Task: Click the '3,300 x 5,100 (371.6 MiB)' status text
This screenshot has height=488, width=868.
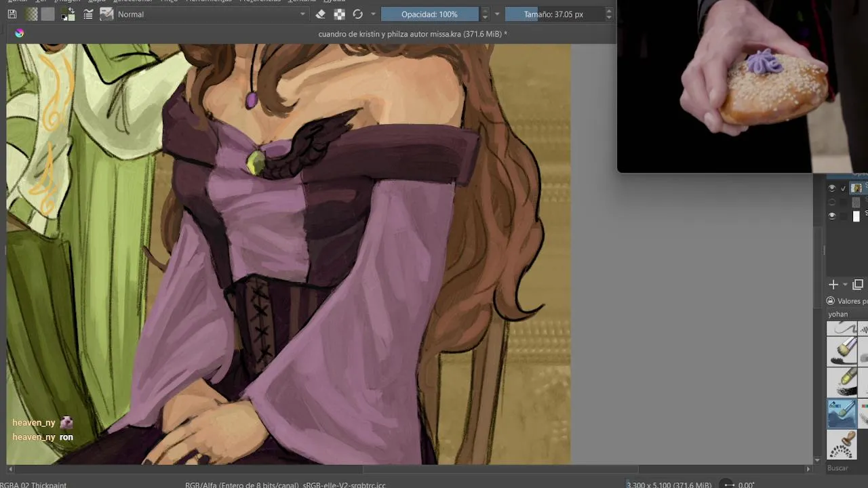Action: pos(669,485)
